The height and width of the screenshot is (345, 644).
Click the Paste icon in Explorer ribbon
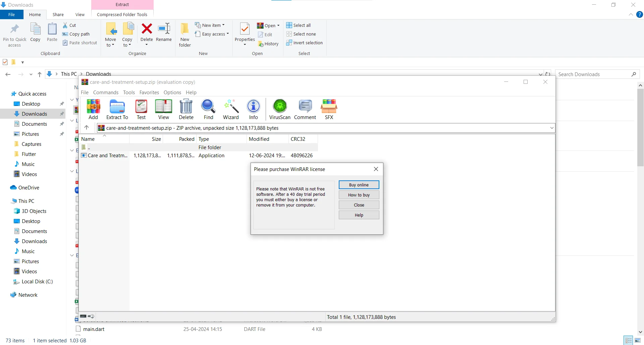pos(52,32)
